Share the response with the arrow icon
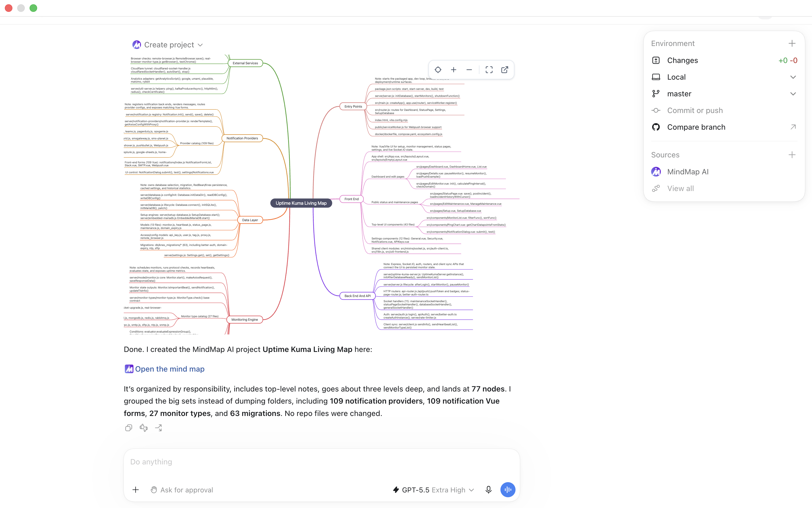812x508 pixels. [x=158, y=428]
